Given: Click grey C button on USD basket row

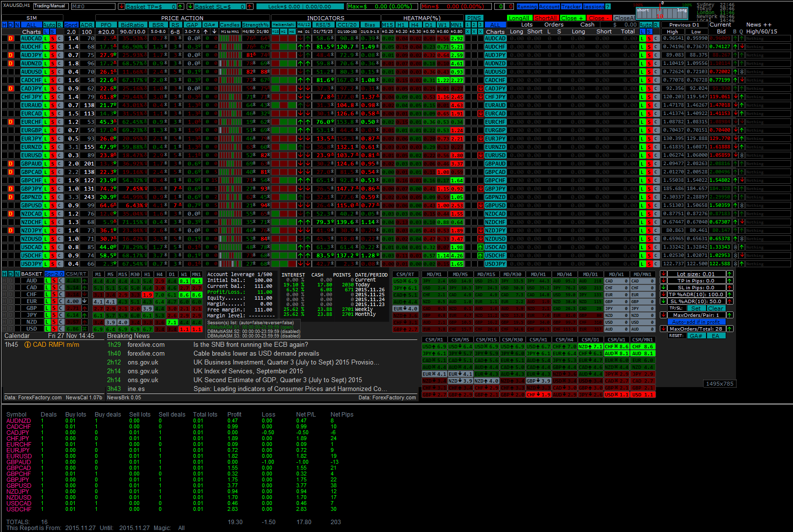Looking at the screenshot, I should [61, 329].
